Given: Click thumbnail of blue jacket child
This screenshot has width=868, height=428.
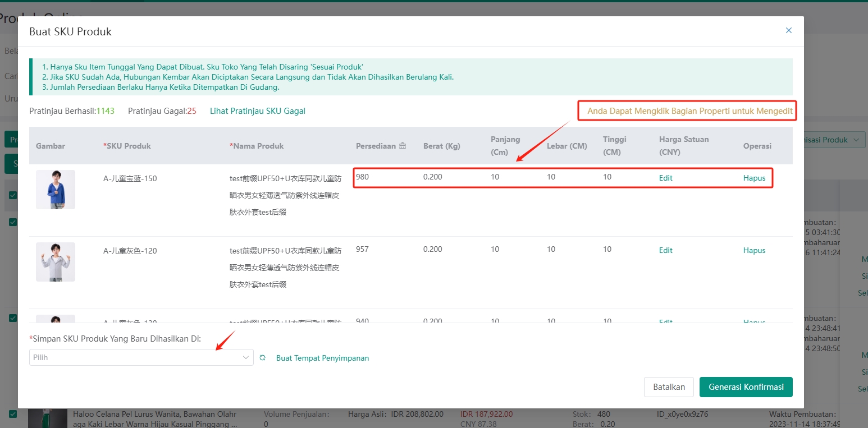Looking at the screenshot, I should (56, 190).
